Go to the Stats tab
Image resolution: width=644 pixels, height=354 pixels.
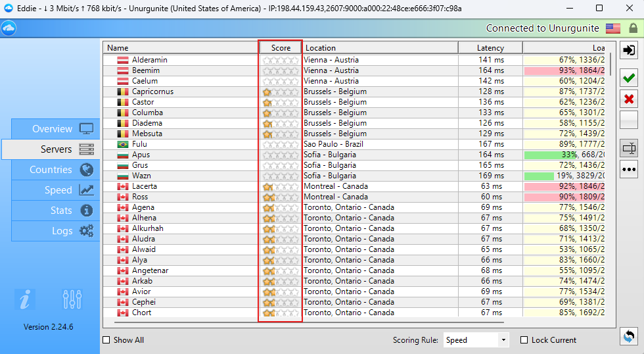(x=55, y=211)
